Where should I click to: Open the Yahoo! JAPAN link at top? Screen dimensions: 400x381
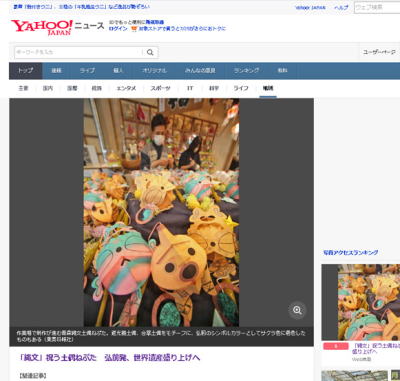(310, 7)
